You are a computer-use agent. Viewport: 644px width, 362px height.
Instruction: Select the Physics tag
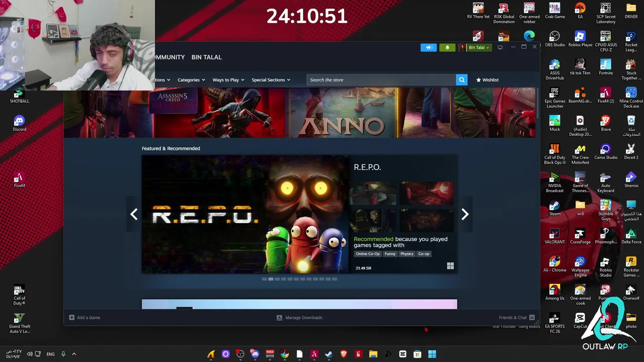tap(407, 254)
